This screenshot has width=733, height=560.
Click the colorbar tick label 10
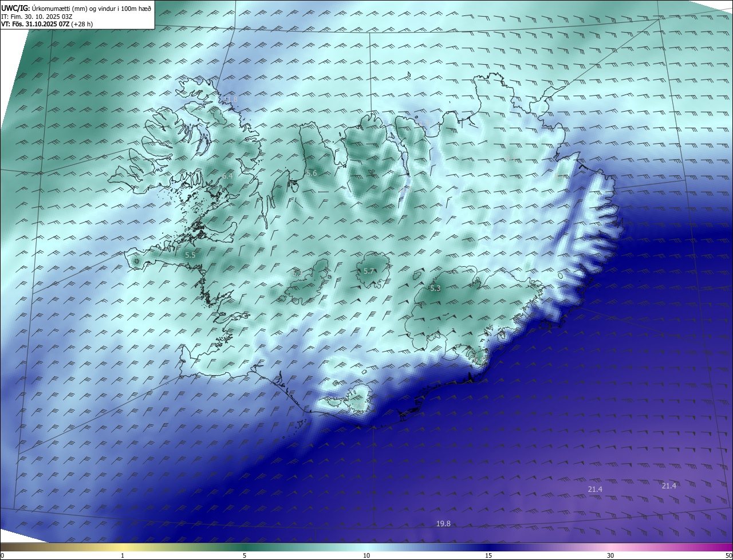click(x=366, y=555)
